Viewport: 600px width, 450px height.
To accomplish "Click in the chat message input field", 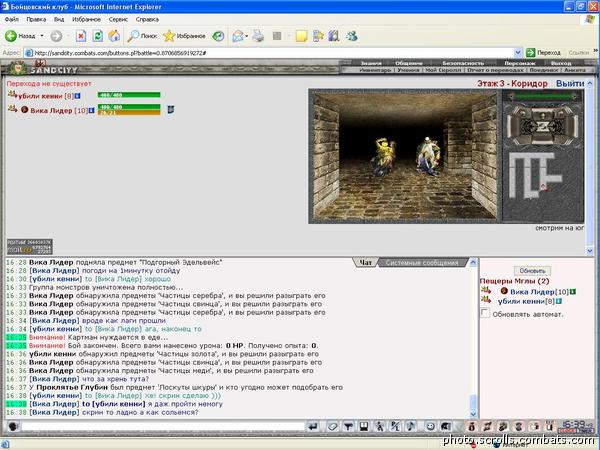I will (x=163, y=426).
